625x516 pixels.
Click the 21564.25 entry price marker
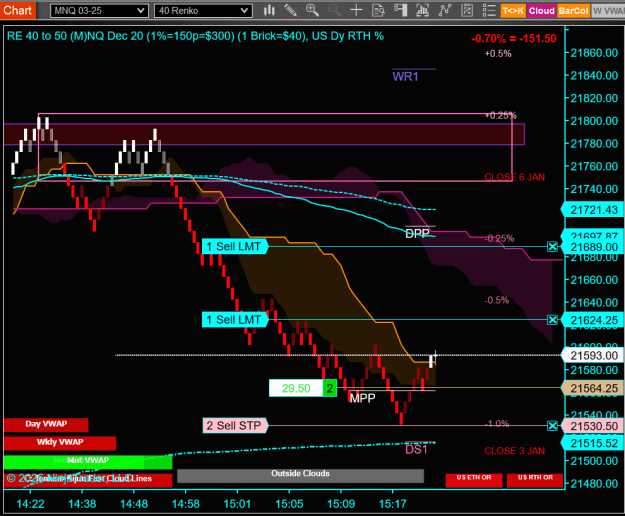(x=592, y=388)
